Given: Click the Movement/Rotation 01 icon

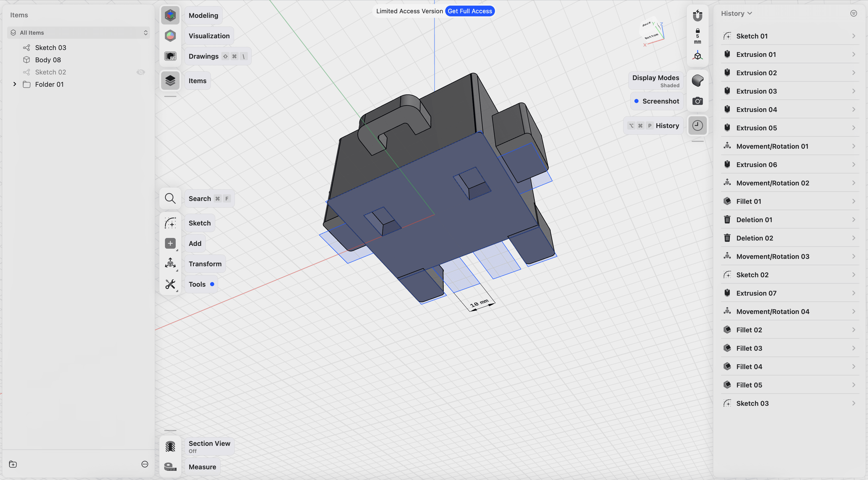Looking at the screenshot, I should pos(727,146).
